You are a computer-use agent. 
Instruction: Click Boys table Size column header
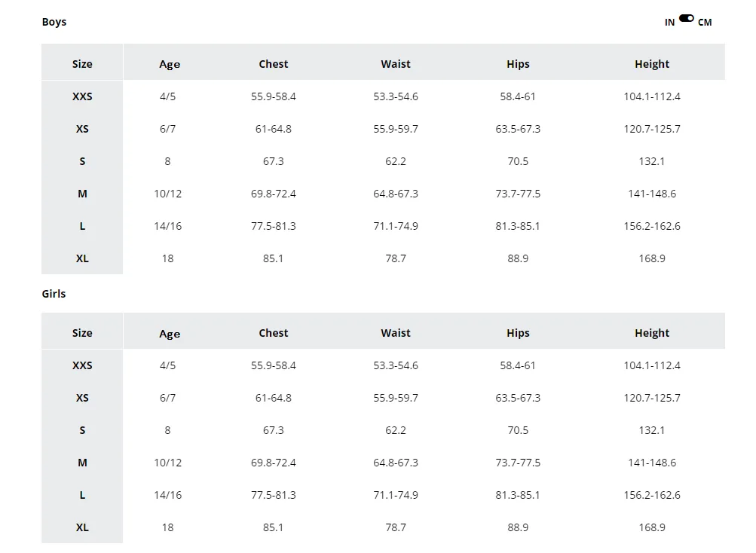[82, 64]
